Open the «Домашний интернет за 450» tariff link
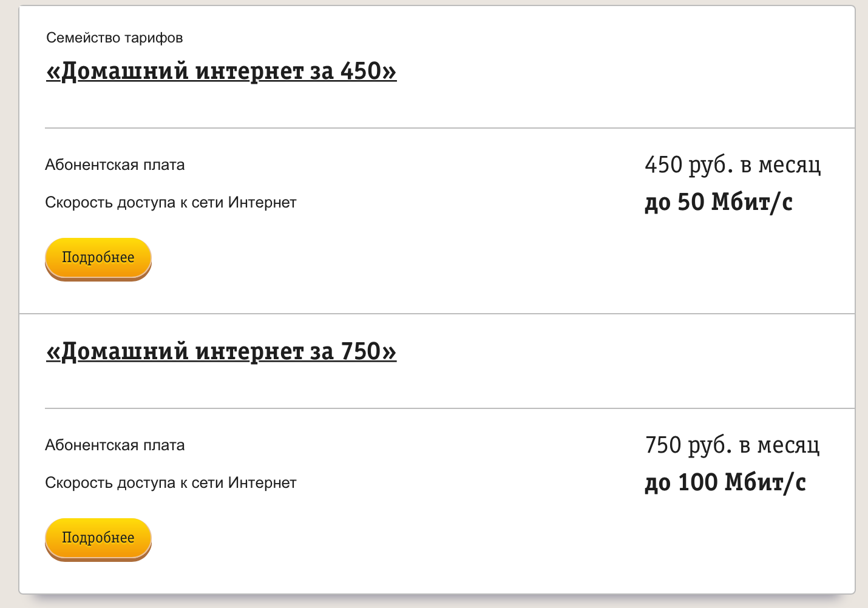 [x=221, y=70]
